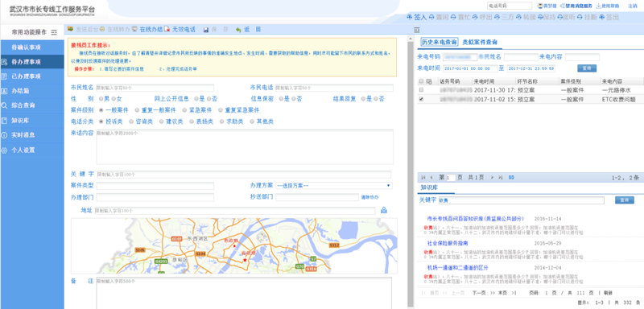Click the 在线办结 monitor icon
Screen dimensions: 644x309
coord(134,29)
